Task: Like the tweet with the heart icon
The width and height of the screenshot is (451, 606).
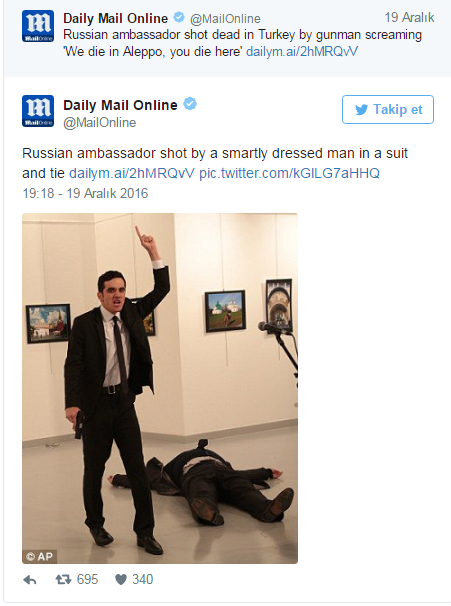Action: point(121,579)
